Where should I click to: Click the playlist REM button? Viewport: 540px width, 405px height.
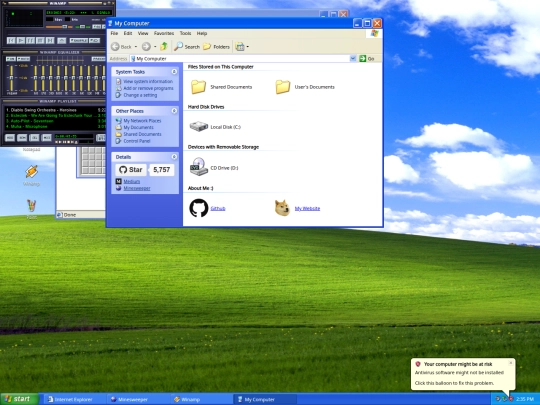coord(22,138)
